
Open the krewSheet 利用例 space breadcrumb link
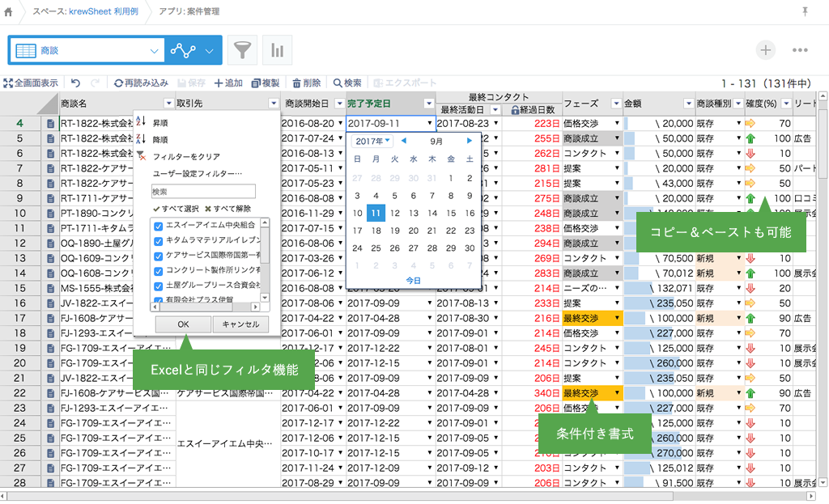104,11
